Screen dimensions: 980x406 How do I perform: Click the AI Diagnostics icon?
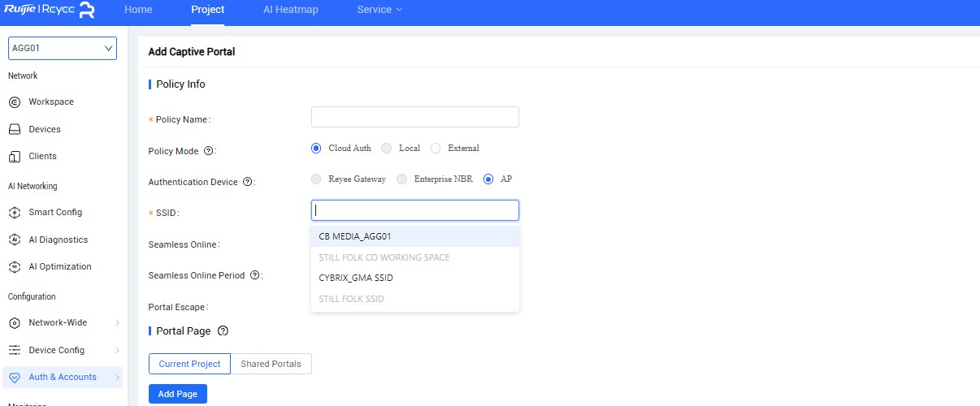14,240
